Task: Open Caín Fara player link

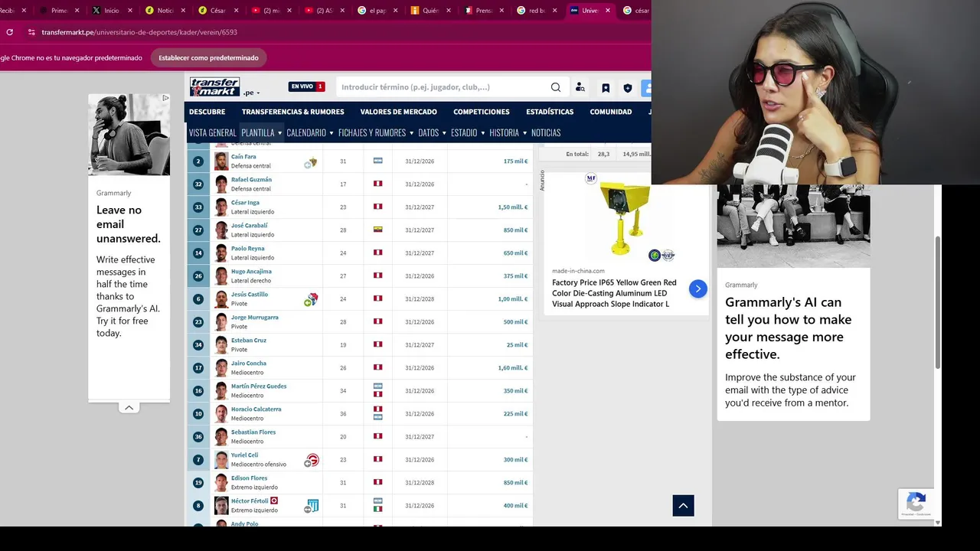Action: [243, 157]
